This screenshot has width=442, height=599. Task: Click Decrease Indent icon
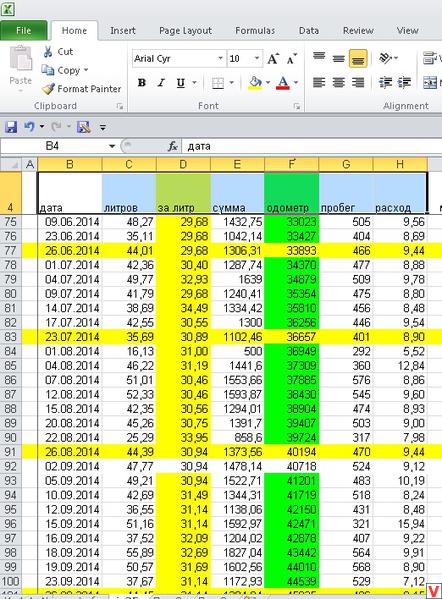385,82
